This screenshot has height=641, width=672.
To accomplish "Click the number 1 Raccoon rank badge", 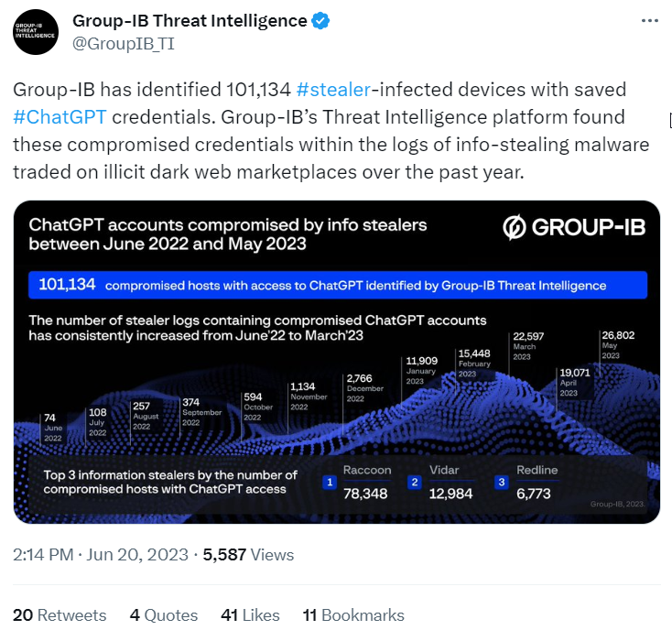I will (x=330, y=483).
